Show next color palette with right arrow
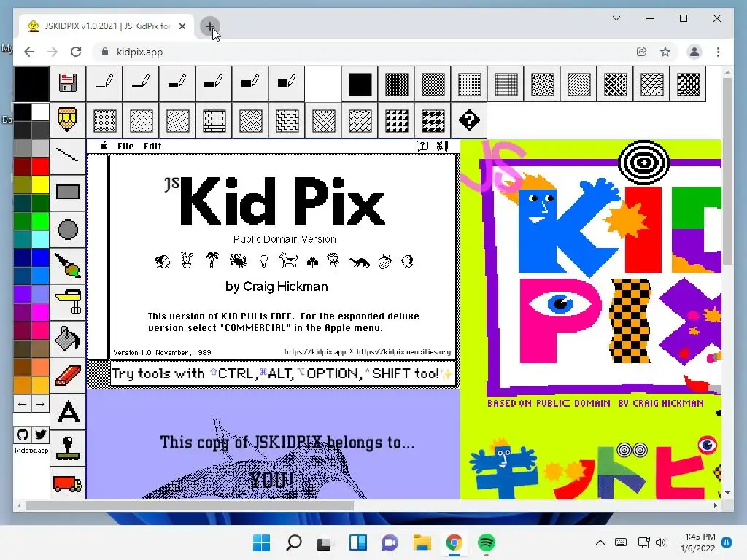Viewport: 747px width, 560px height. coord(41,404)
